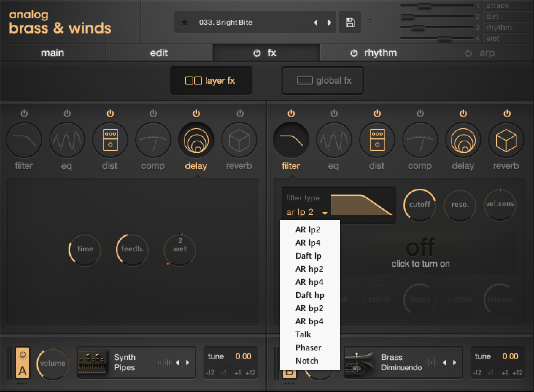Choose Daft lp from filter type list

pyautogui.click(x=308, y=256)
